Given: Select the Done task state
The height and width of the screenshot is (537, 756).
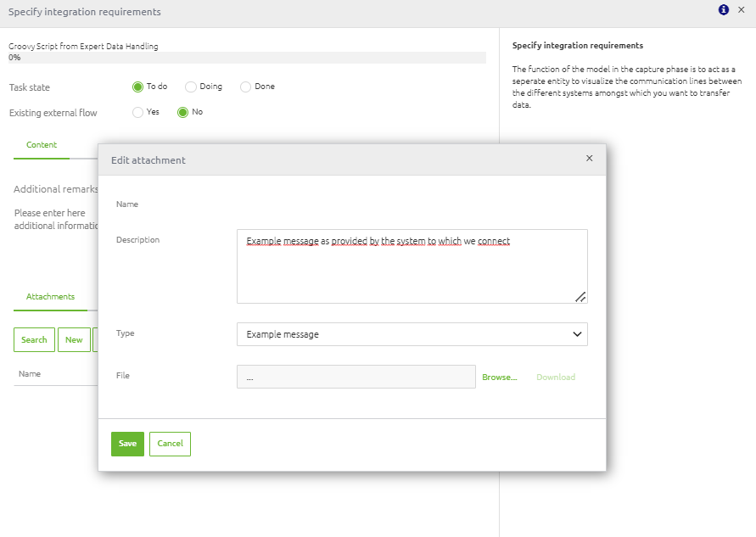Looking at the screenshot, I should pyautogui.click(x=246, y=86).
